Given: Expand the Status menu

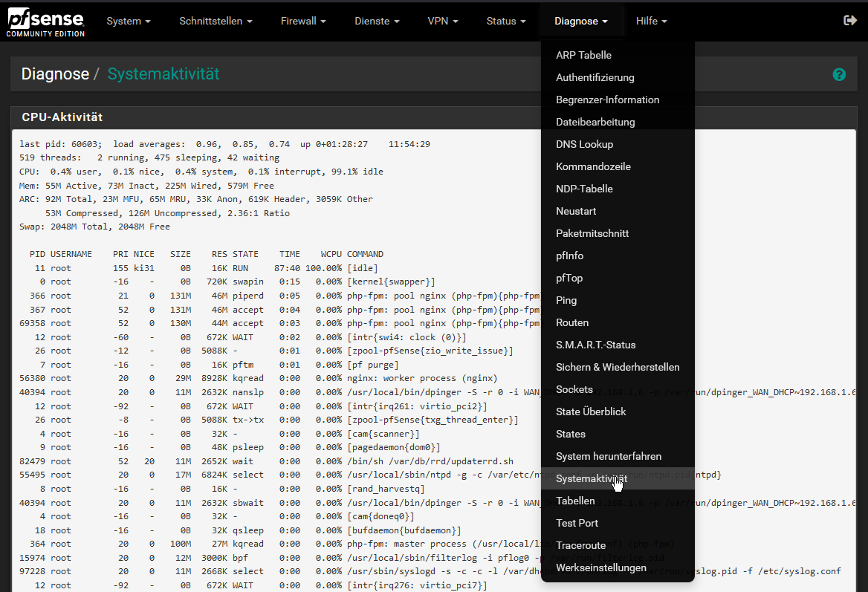Looking at the screenshot, I should tap(506, 21).
